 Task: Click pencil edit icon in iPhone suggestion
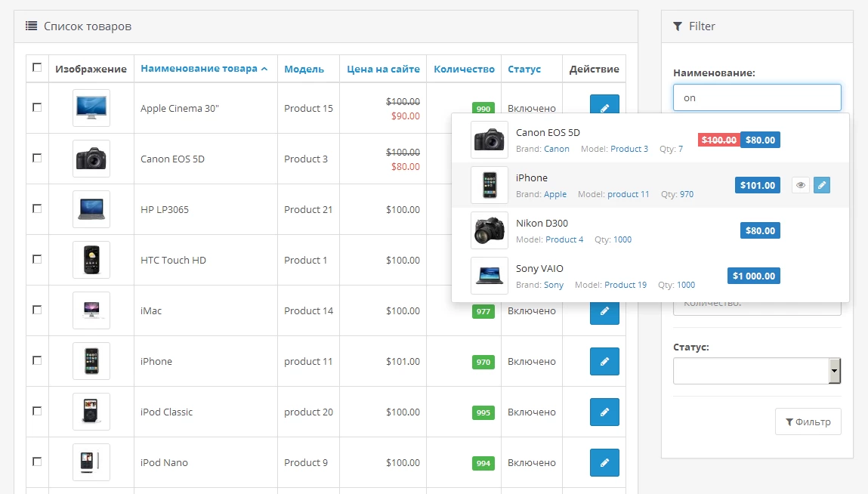point(822,185)
